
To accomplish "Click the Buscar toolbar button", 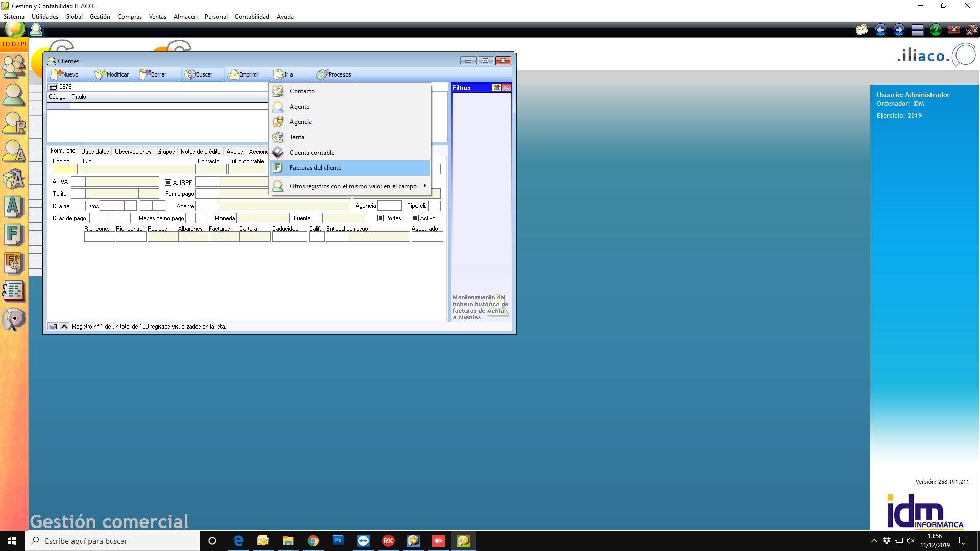I will 203,74.
